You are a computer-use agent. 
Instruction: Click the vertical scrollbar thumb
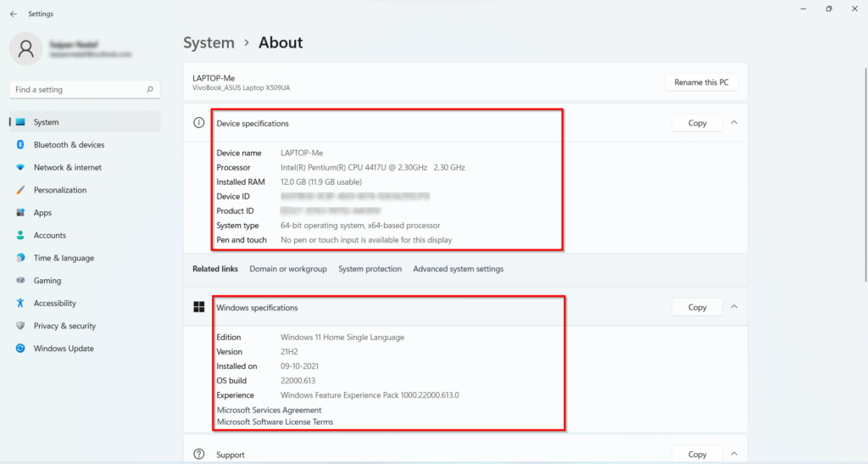[x=865, y=175]
